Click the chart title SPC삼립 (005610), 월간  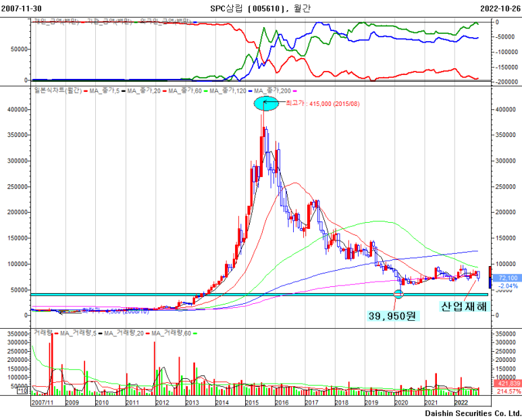(260, 8)
